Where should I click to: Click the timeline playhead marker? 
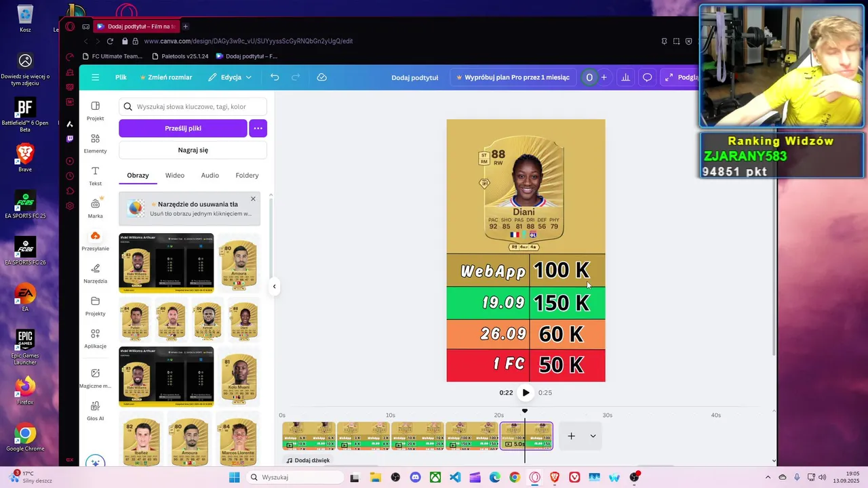pos(524,411)
